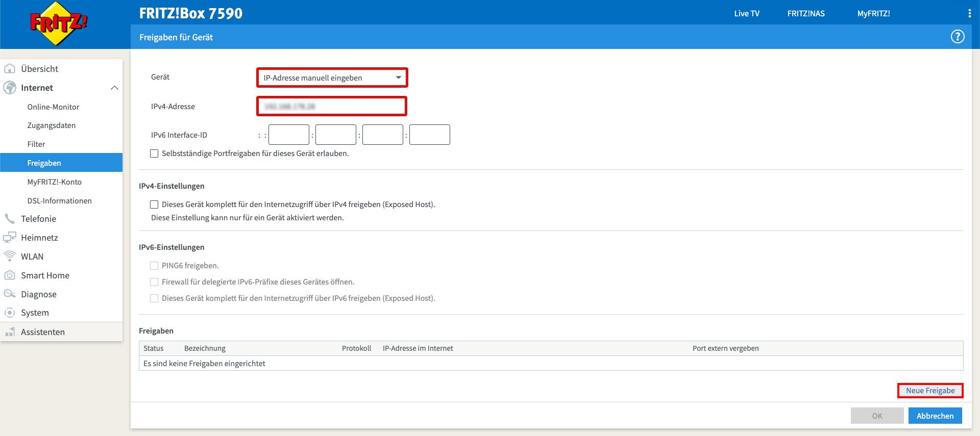The image size is (980, 436).
Task: Click the Smart Home icon
Action: point(10,275)
